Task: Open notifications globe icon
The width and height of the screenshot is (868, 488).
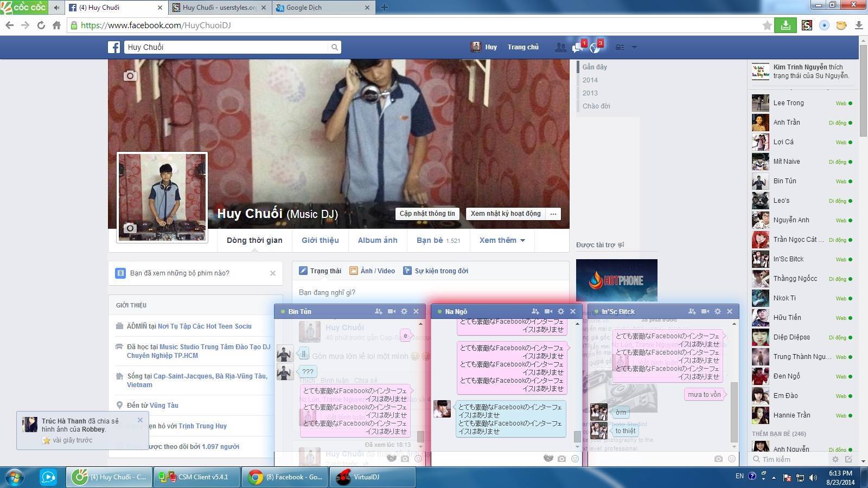Action: click(596, 47)
